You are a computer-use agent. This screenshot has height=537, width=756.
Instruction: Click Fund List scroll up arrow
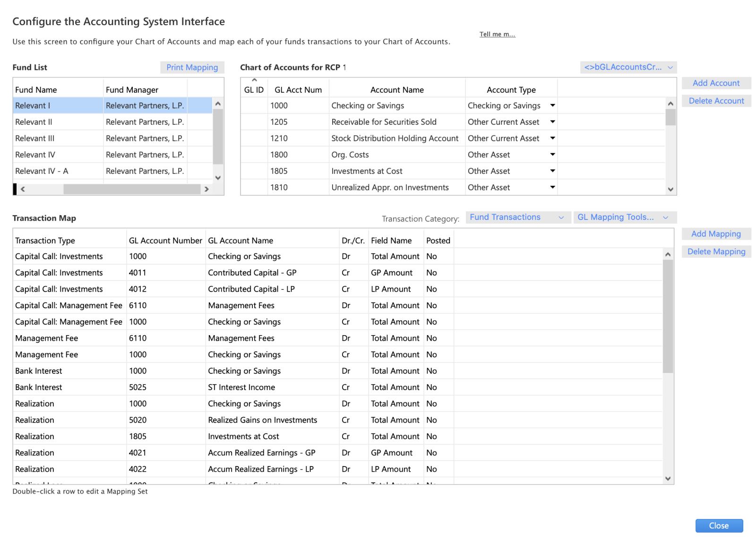[x=218, y=104]
